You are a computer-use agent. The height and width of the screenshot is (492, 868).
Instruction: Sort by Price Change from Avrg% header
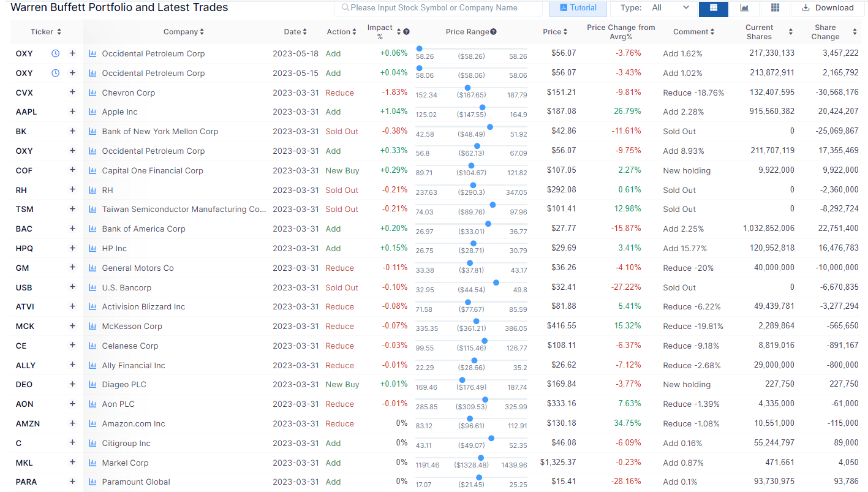(x=621, y=32)
